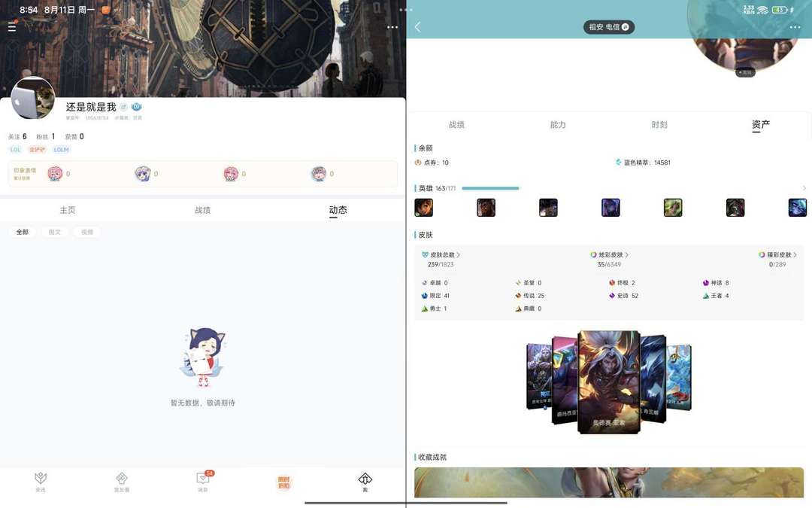812x508 pixels.
Task: Tap the 点券 coin icon
Action: [x=418, y=163]
